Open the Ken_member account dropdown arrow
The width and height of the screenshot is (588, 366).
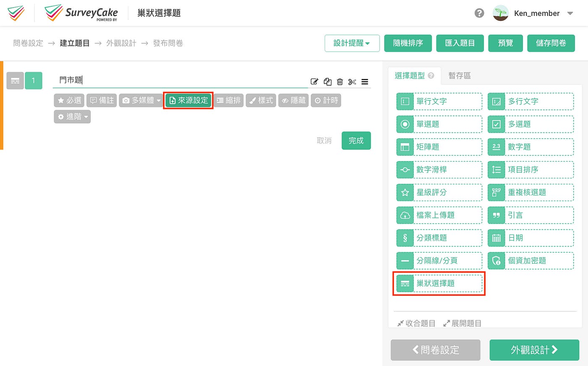(570, 13)
